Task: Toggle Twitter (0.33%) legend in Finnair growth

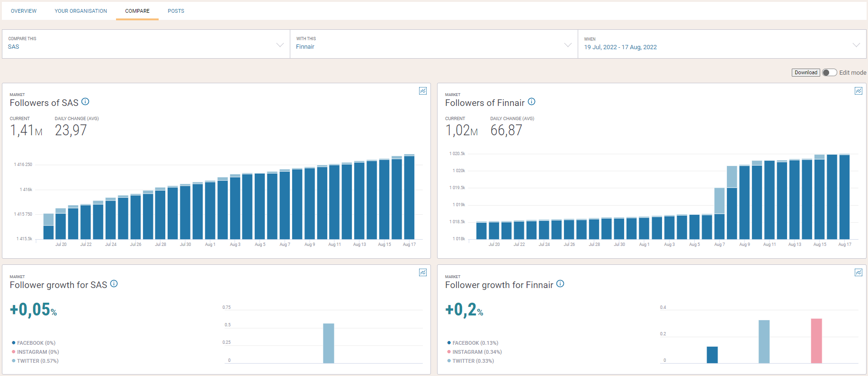Action: (470, 361)
